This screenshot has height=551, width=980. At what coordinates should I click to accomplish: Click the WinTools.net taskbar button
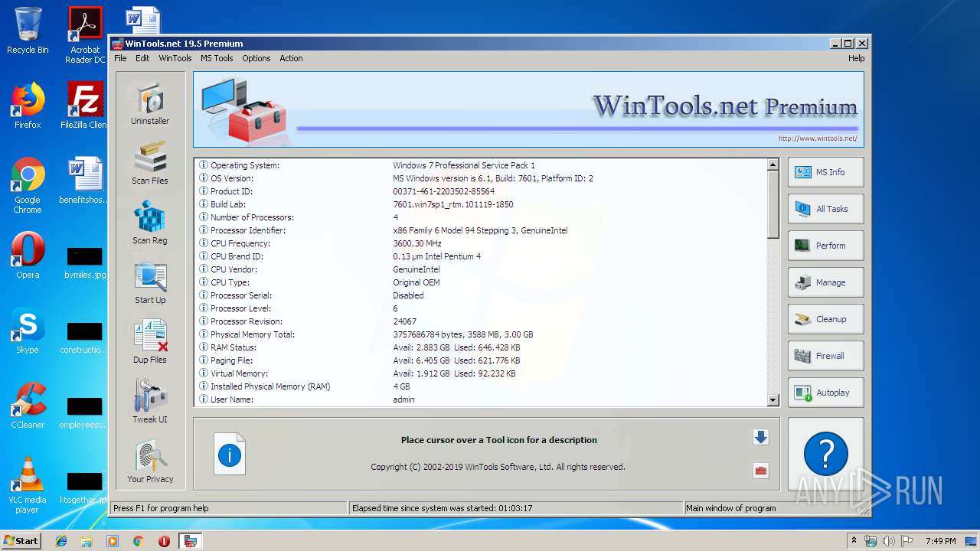point(191,541)
